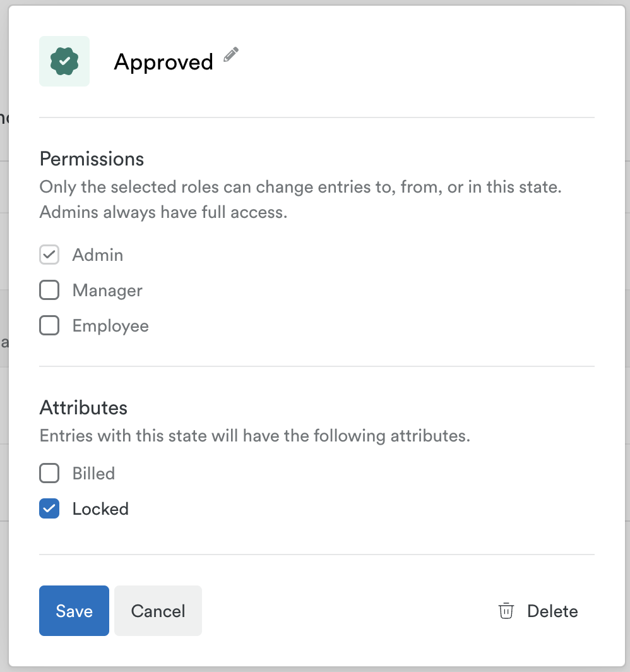Check the Manager role checkbox
630x672 pixels.
point(49,291)
